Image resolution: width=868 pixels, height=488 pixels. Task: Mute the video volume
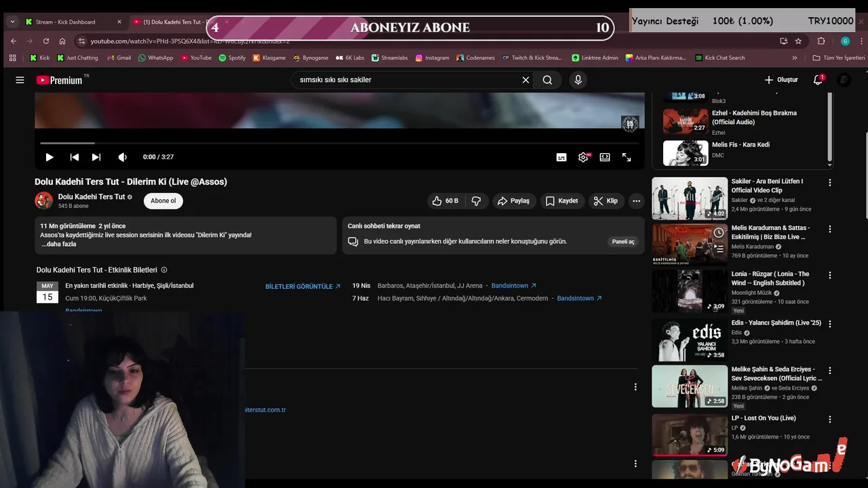coord(122,157)
